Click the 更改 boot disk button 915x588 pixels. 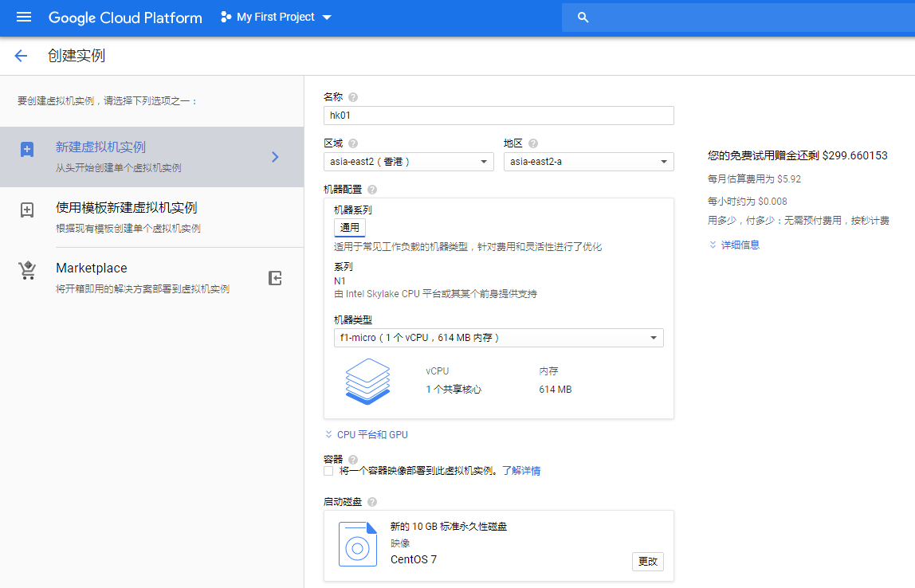[x=648, y=561]
